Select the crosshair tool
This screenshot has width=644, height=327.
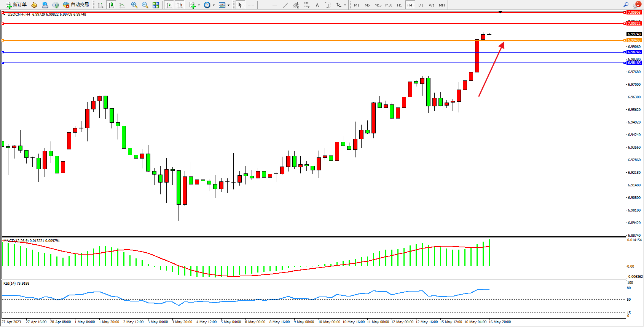(251, 5)
